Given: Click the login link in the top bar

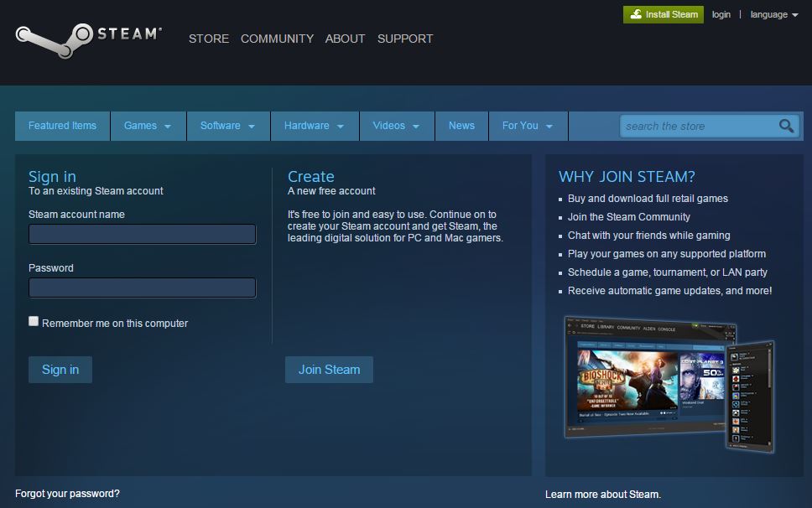Looking at the screenshot, I should coord(721,14).
